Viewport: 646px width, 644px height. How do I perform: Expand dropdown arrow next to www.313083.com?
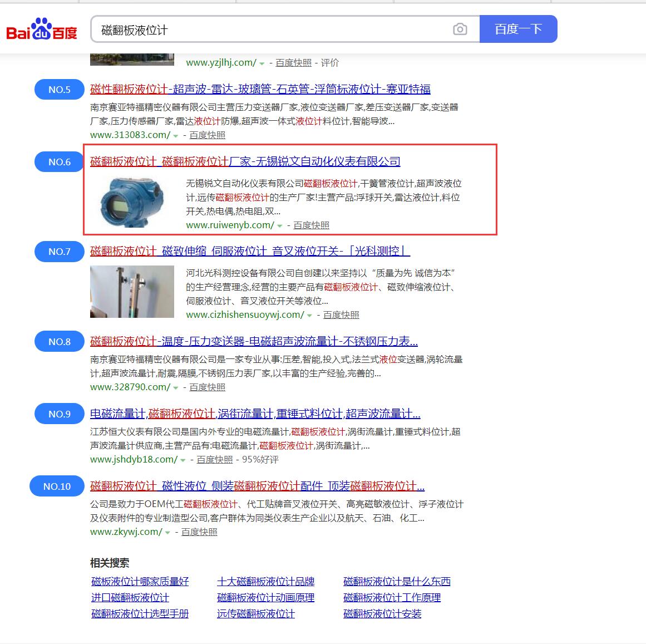tap(176, 136)
